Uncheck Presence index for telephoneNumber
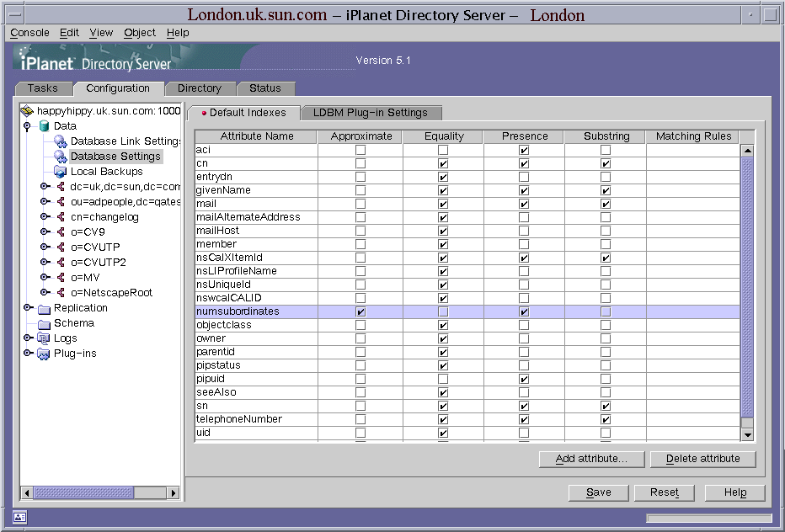The width and height of the screenshot is (785, 532). 524,419
